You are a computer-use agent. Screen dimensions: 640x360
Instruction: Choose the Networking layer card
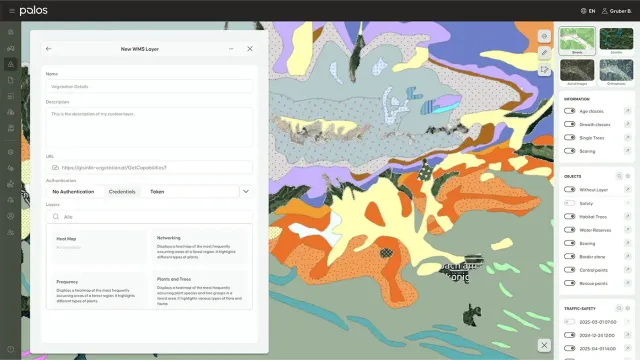coord(200,247)
